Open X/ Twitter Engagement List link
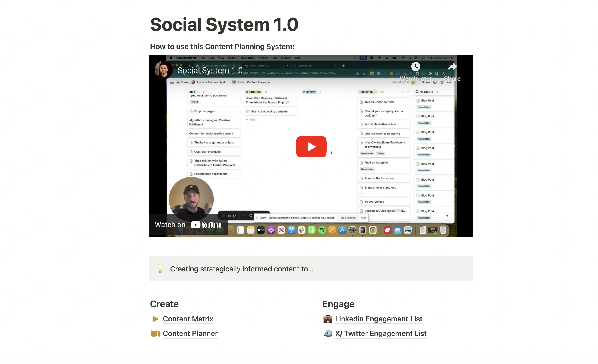 coord(380,333)
